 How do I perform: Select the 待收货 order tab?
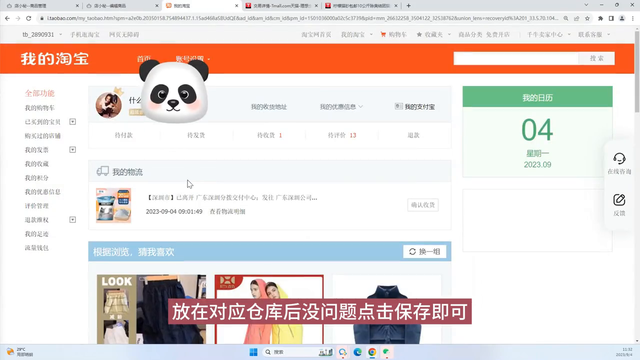point(269,135)
